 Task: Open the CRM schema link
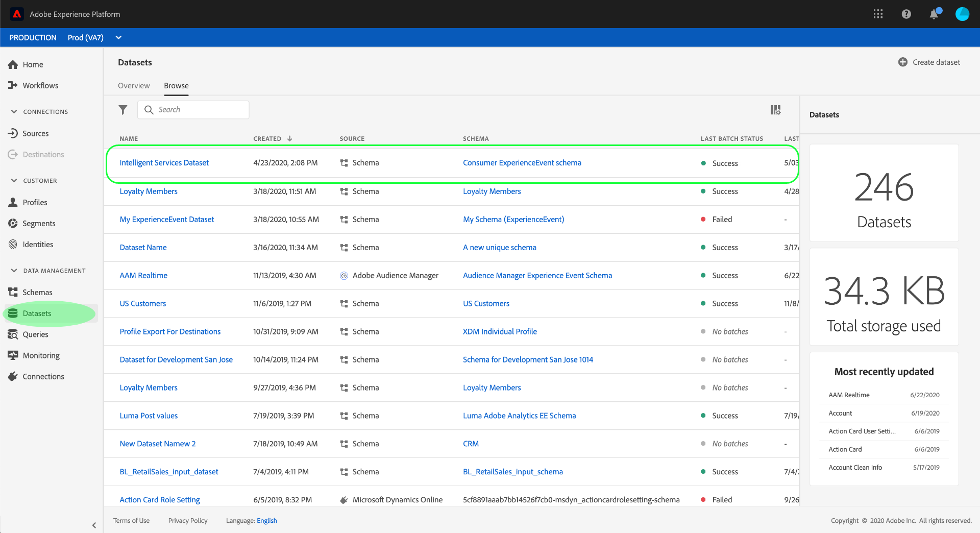coord(471,444)
